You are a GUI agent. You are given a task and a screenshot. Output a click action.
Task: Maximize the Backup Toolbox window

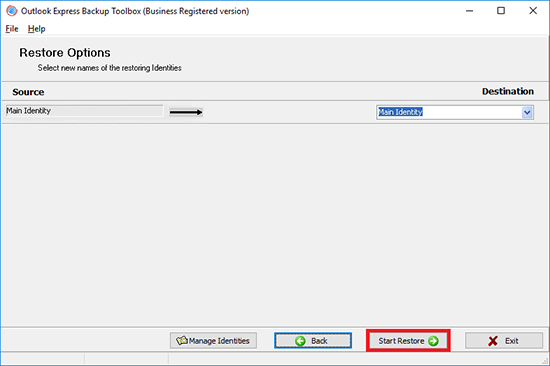501,11
